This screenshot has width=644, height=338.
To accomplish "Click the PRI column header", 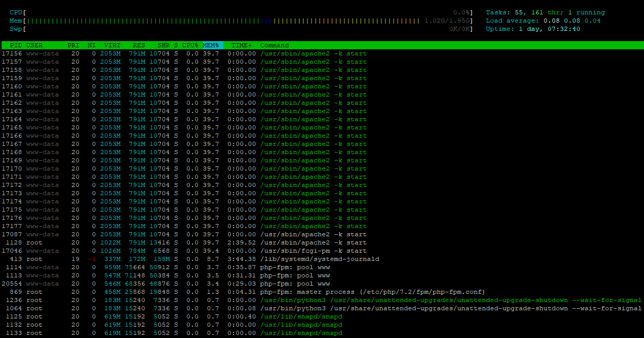I will (73, 45).
